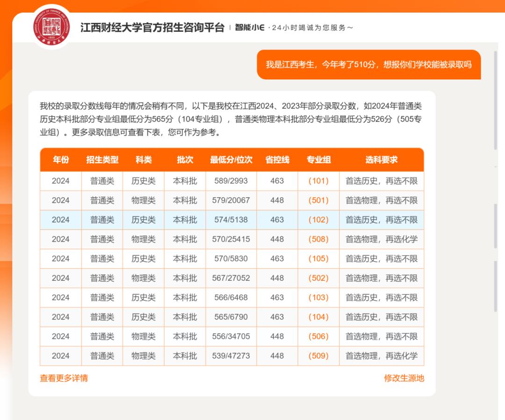Click the Jiangxi University red seal logo
Screen dimensions: 505x420
51,27
